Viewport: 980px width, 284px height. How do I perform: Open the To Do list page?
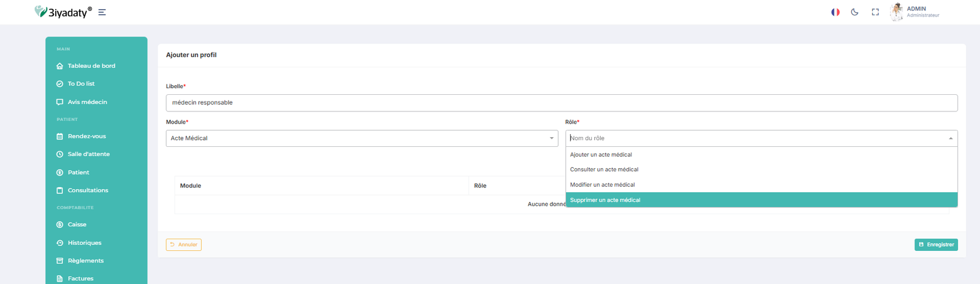coord(81,84)
